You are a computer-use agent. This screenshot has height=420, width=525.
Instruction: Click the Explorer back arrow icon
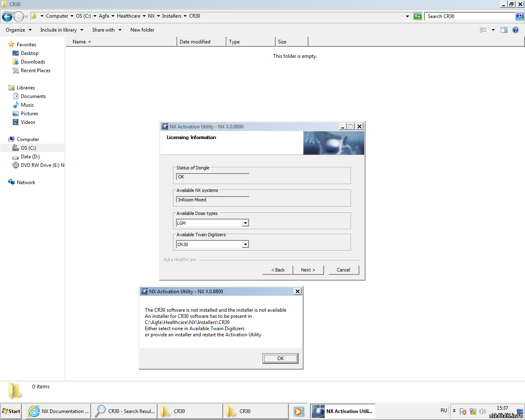click(7, 16)
